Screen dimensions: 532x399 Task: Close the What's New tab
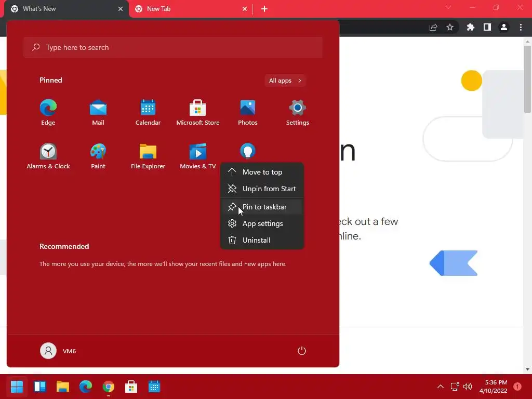coord(121,9)
